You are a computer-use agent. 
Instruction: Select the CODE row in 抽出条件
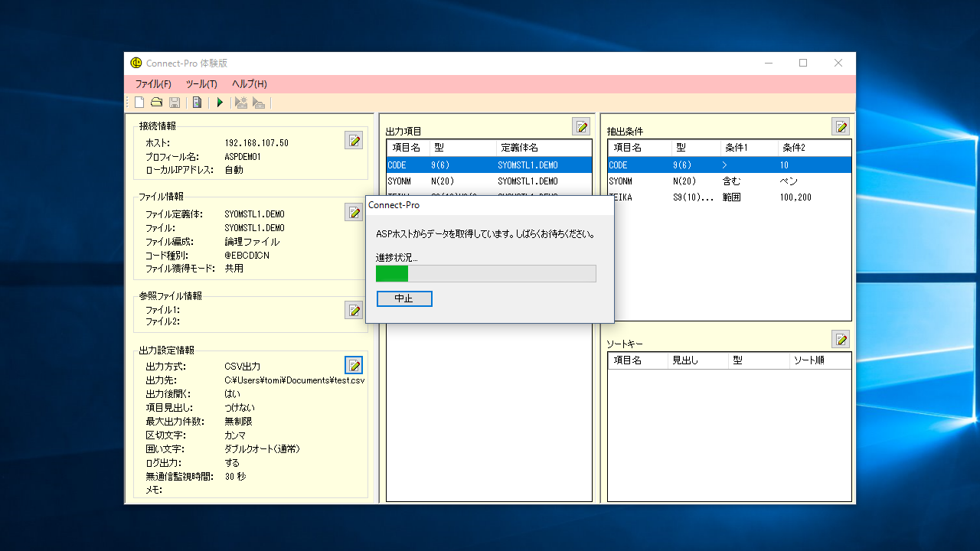pyautogui.click(x=730, y=165)
